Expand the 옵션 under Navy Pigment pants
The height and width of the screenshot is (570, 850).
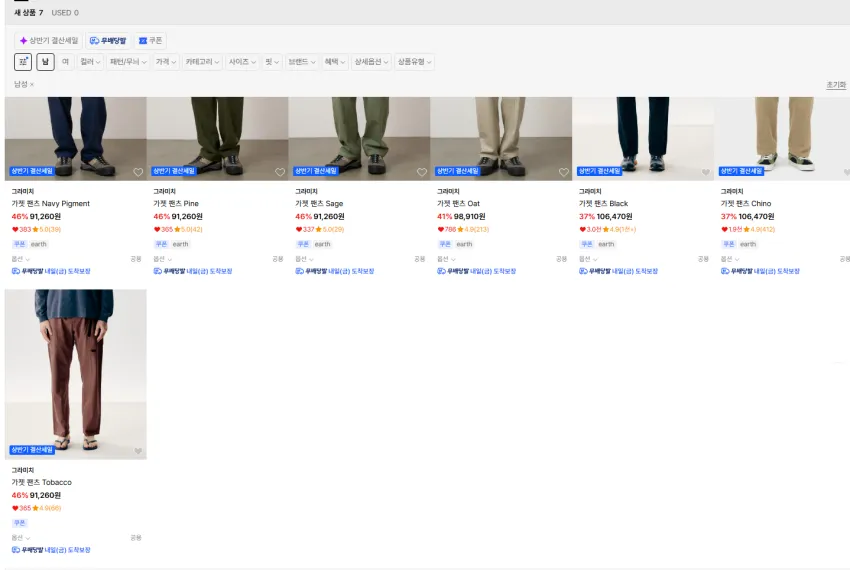click(21, 259)
